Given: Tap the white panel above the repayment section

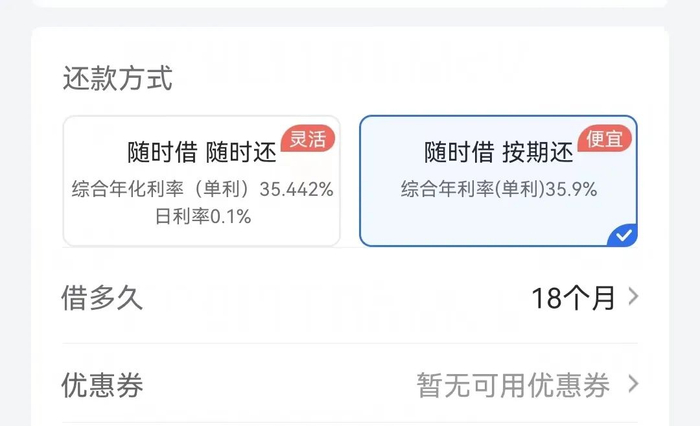Looking at the screenshot, I should click(350, 4).
